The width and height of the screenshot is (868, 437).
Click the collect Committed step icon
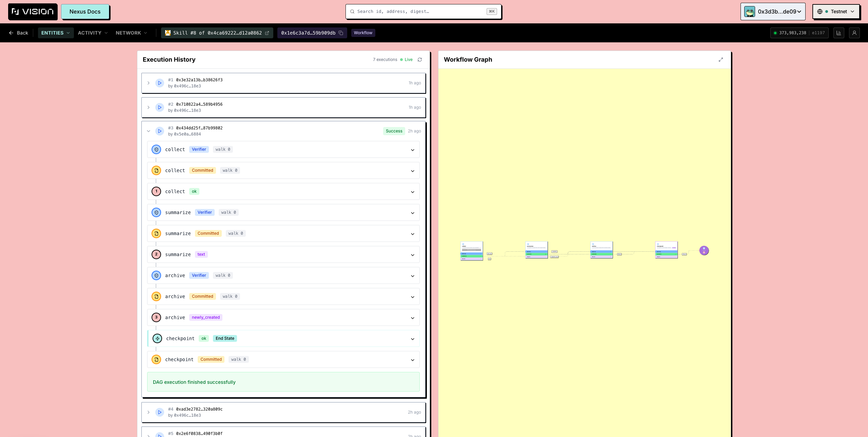click(x=156, y=170)
